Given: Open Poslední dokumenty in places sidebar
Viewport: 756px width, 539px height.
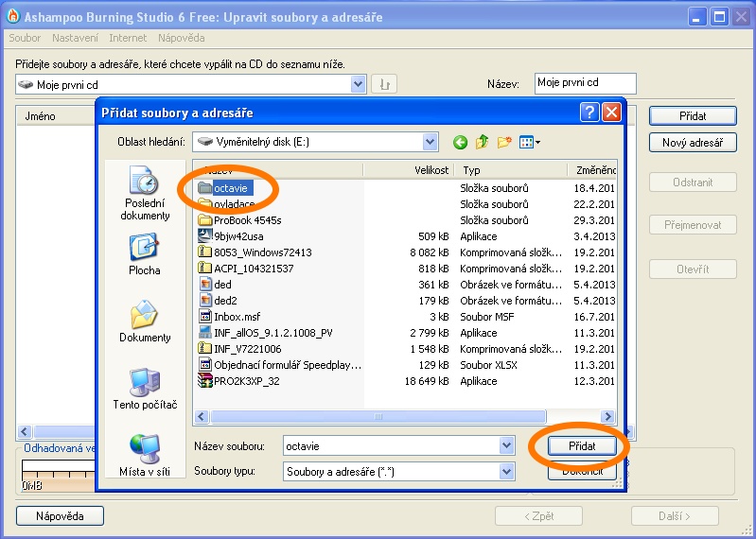Looking at the screenshot, I should point(145,193).
